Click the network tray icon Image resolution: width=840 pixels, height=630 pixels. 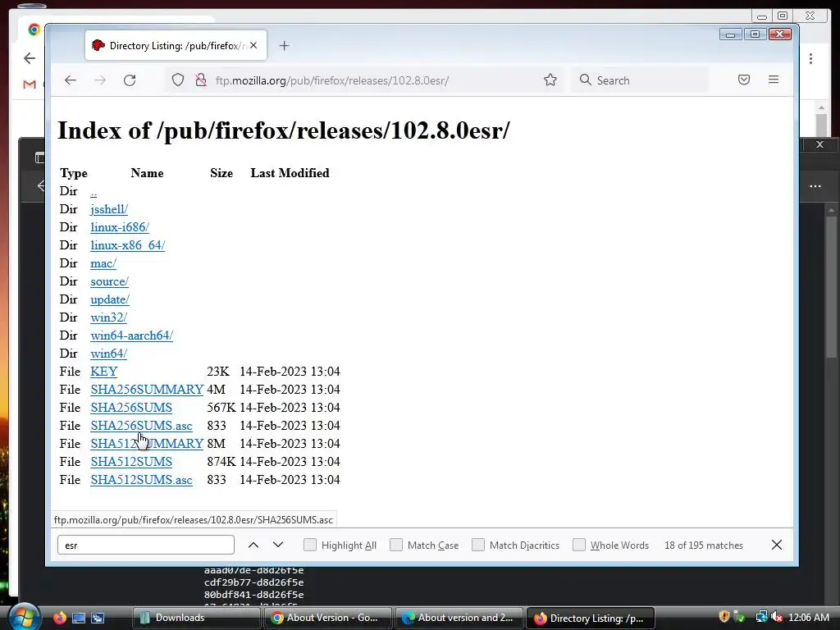pyautogui.click(x=761, y=617)
